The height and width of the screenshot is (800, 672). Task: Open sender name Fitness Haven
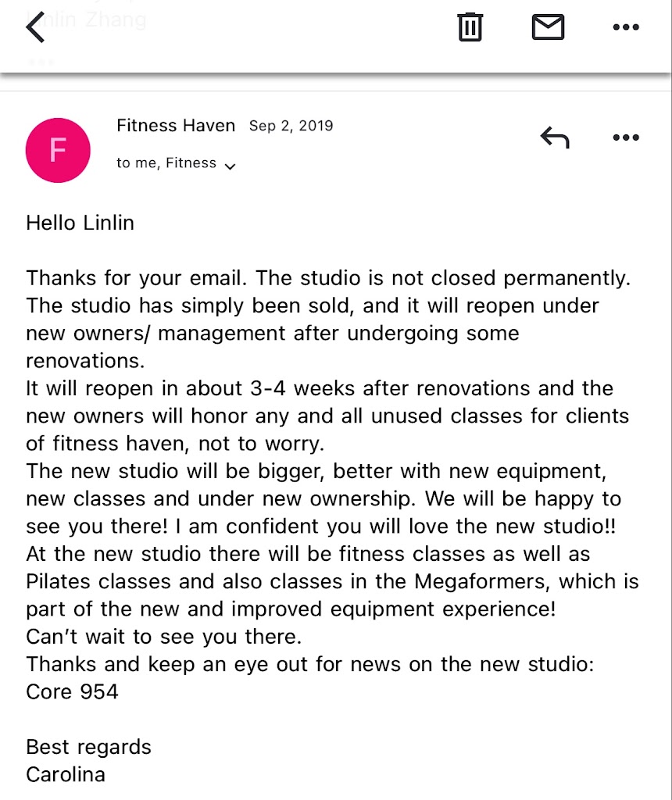[176, 126]
